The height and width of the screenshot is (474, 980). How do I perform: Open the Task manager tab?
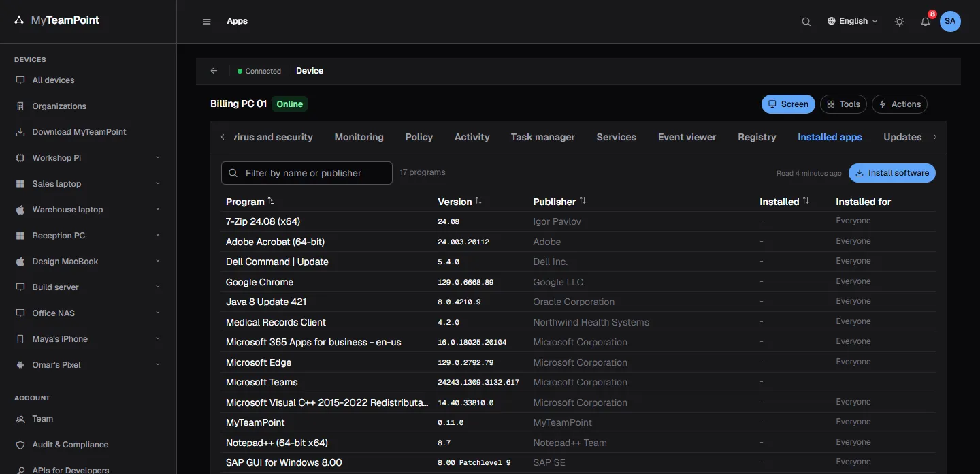coord(543,137)
